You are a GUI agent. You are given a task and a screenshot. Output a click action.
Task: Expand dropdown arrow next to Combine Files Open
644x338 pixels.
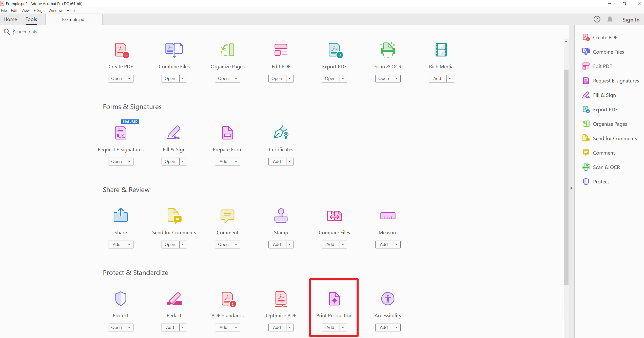(183, 78)
